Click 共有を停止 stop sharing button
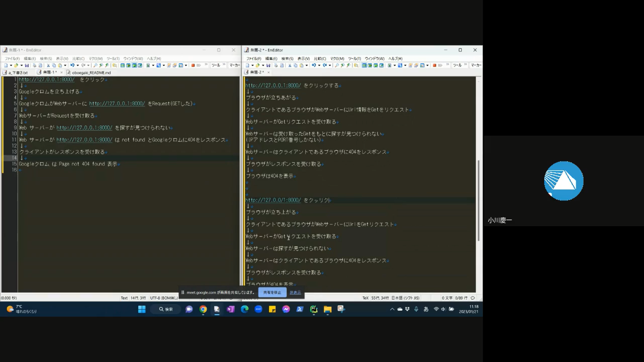This screenshot has height=362, width=644. click(x=272, y=292)
